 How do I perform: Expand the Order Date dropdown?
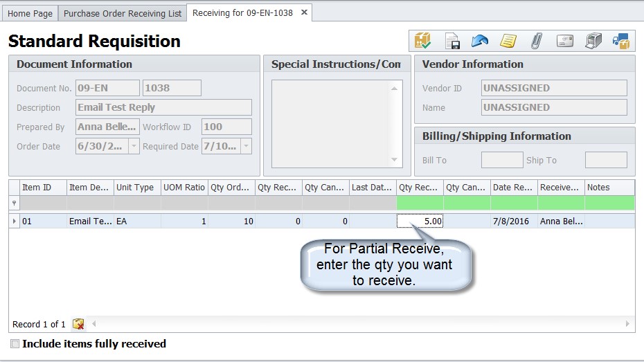coord(134,146)
